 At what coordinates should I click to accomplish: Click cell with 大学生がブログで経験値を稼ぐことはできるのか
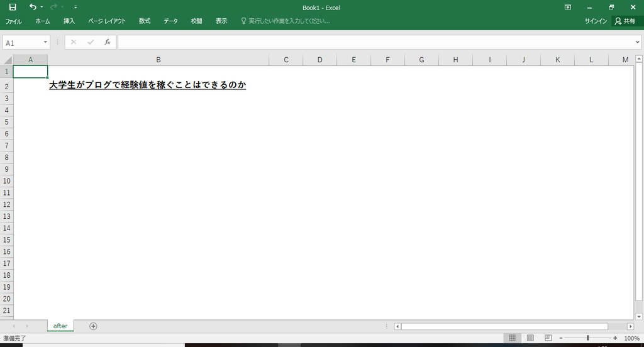click(158, 85)
